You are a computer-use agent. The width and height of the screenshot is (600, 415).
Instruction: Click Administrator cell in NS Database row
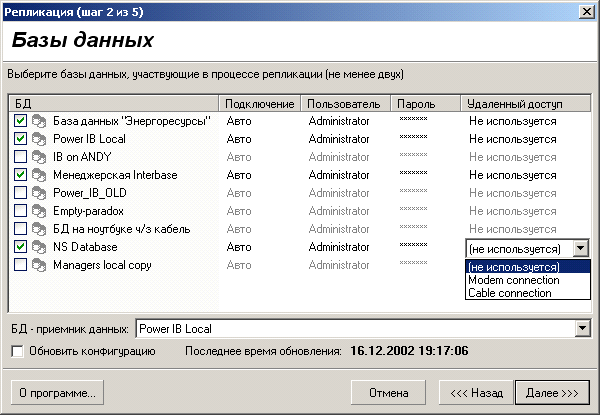tap(339, 247)
